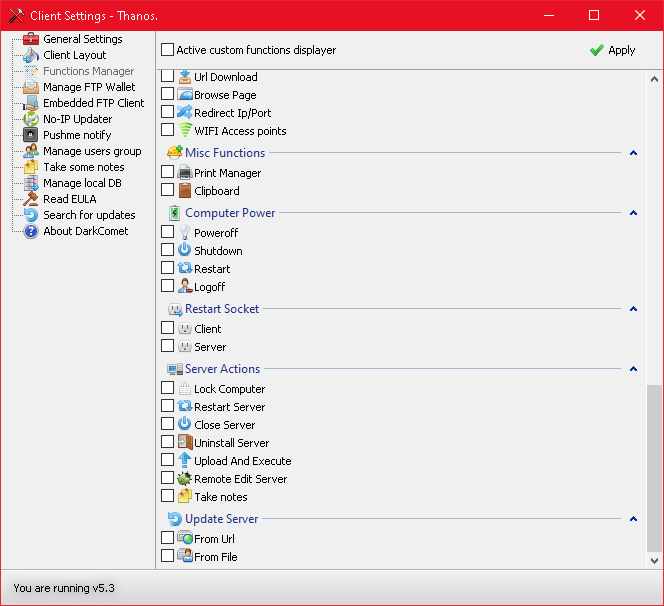The width and height of the screenshot is (664, 606).
Task: Collapse the Misc Functions section
Action: point(633,153)
